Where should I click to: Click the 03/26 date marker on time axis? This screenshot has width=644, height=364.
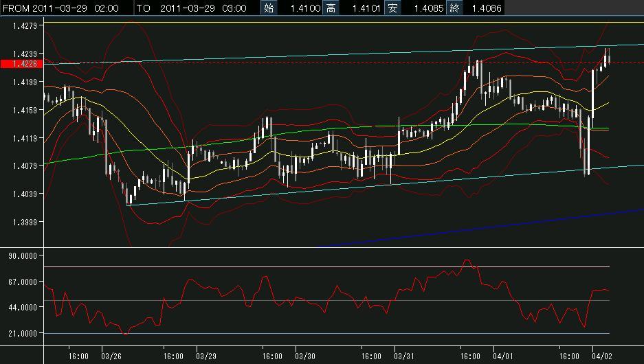[x=111, y=356]
